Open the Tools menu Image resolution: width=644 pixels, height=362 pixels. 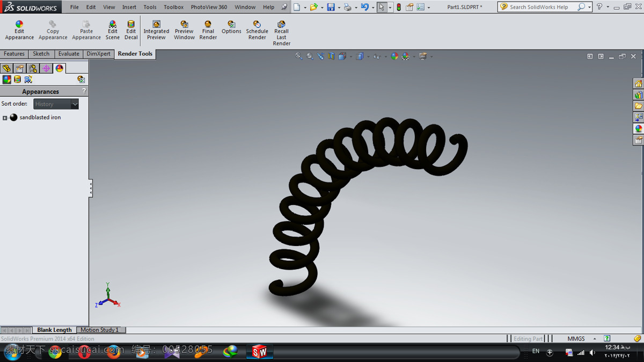click(150, 7)
